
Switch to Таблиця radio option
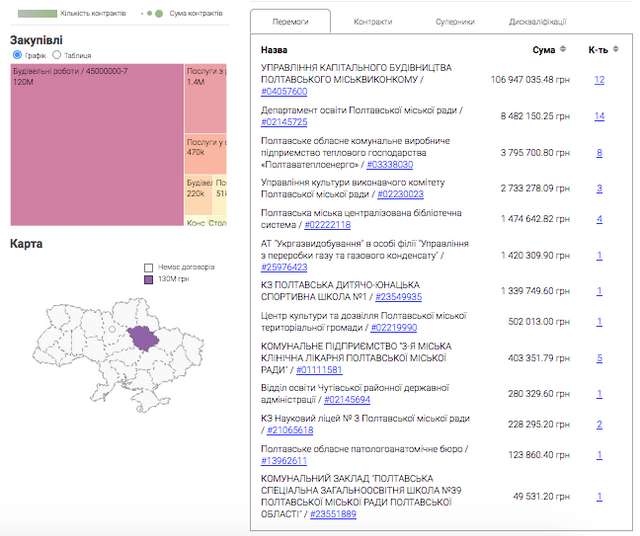[x=56, y=55]
